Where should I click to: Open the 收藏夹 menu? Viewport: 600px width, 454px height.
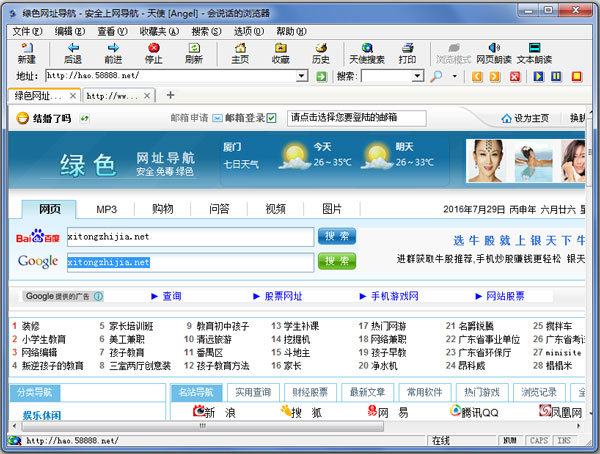pyautogui.click(x=159, y=31)
